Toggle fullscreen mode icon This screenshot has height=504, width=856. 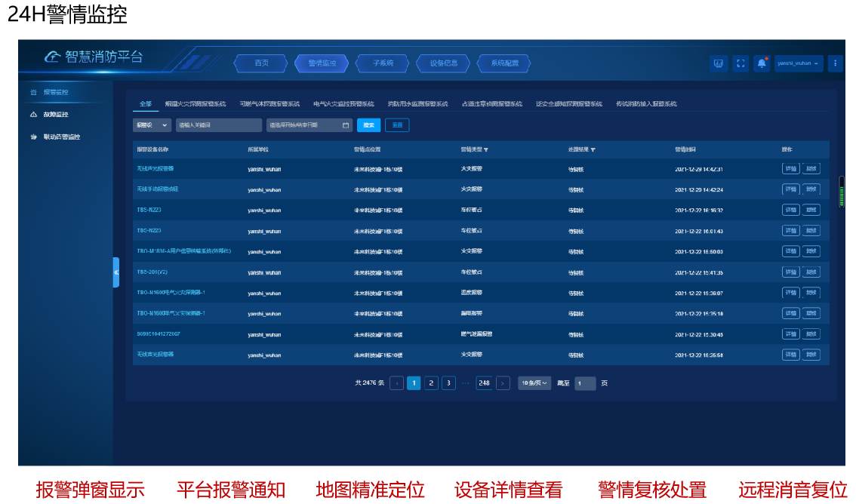click(x=741, y=63)
